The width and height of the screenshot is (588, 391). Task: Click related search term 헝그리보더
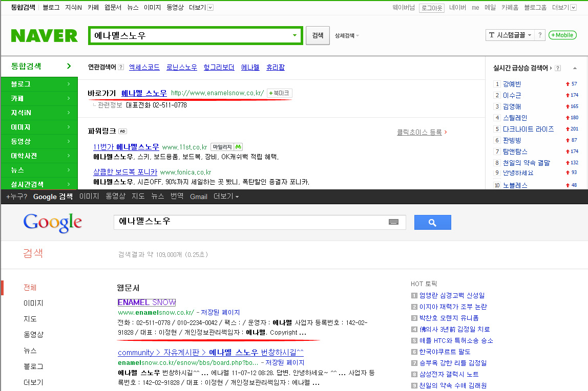click(219, 67)
